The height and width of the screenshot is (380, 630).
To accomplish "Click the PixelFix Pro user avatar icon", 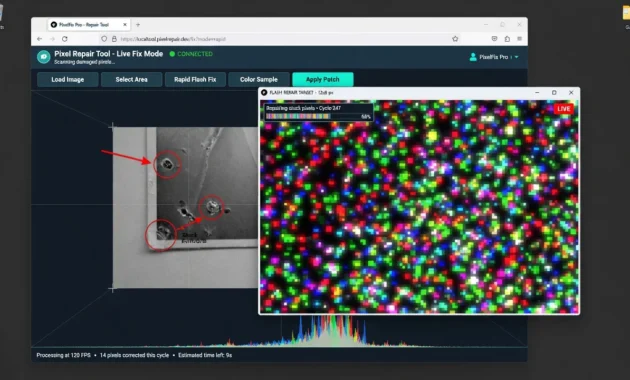I will tap(473, 57).
